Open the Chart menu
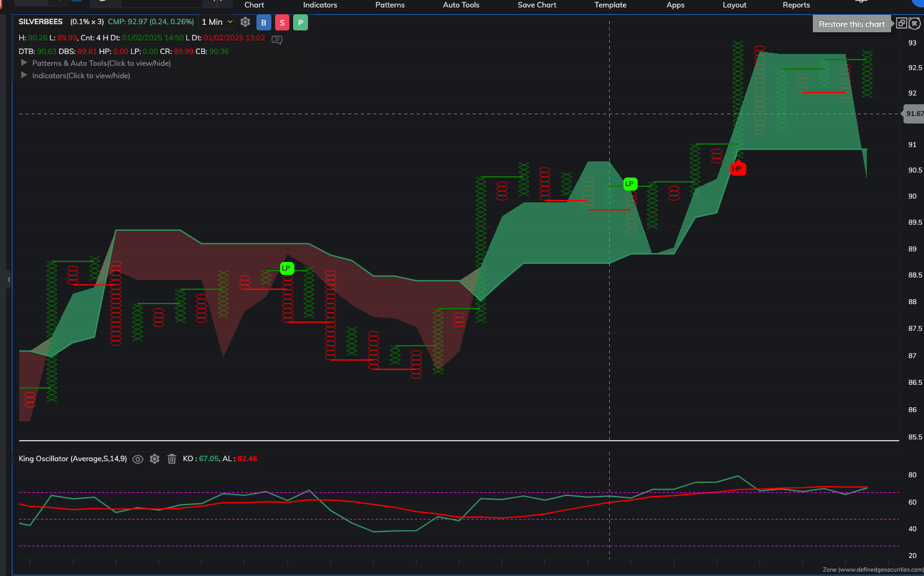Viewport: 924px width, 576px height. [254, 5]
